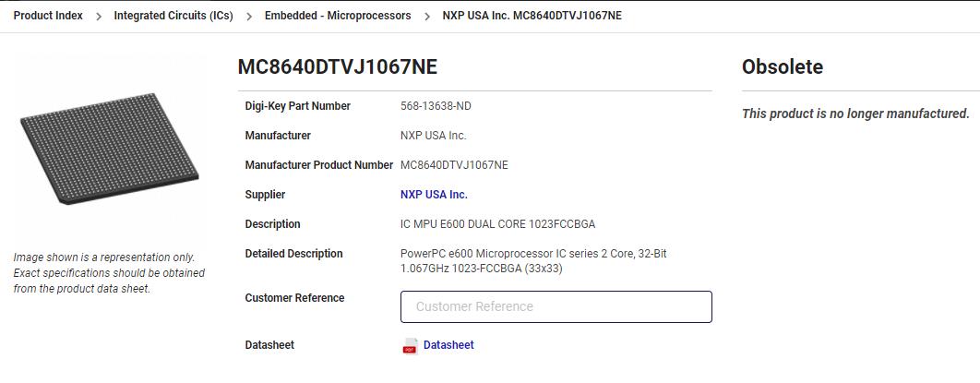Visit the NXP USA Inc. supplier link

[x=434, y=195]
